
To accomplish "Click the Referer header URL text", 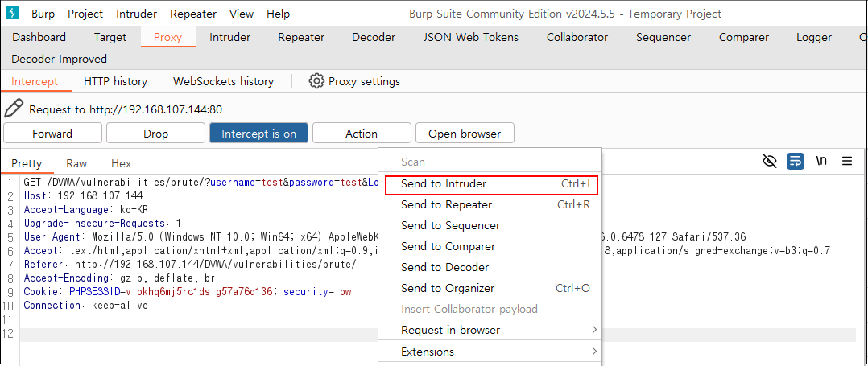I will point(215,265).
